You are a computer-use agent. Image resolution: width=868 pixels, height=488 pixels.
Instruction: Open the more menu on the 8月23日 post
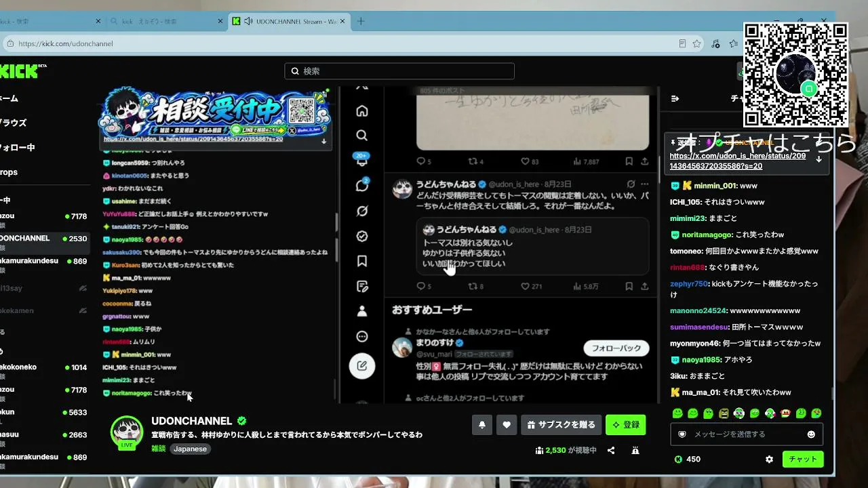click(644, 184)
